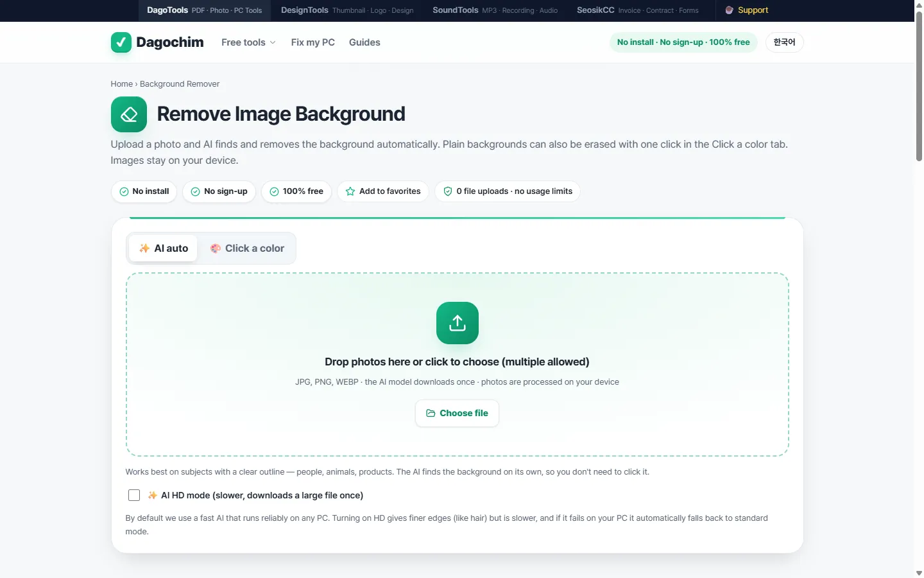Open the Fix my PC menu item

click(312, 42)
